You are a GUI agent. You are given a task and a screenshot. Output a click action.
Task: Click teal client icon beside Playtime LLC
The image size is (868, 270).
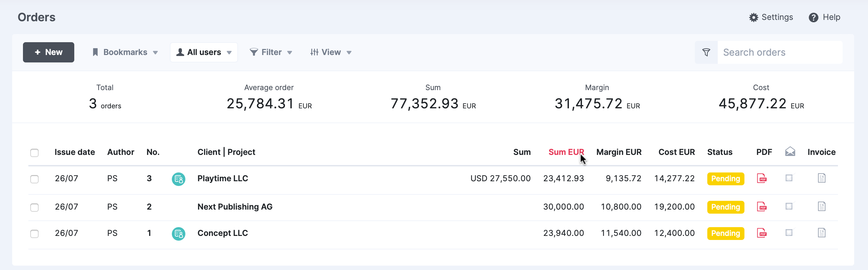(x=178, y=179)
